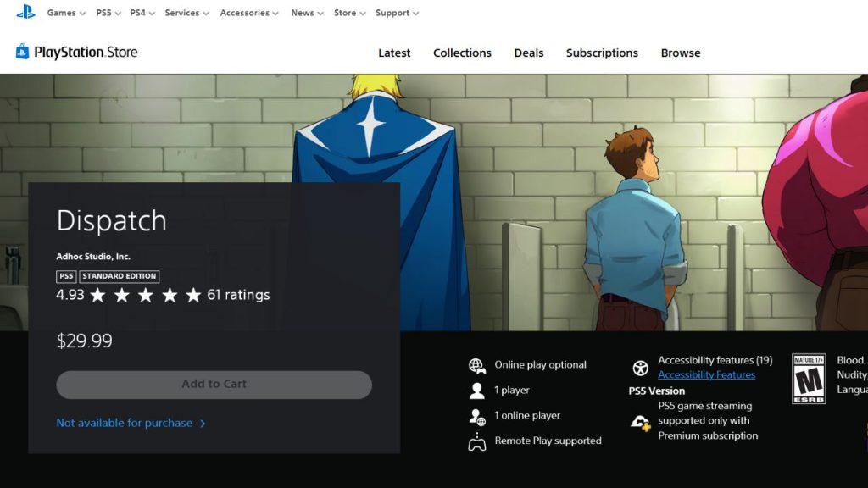
Task: Open the PS5 dropdown in top navigation
Action: (x=108, y=13)
